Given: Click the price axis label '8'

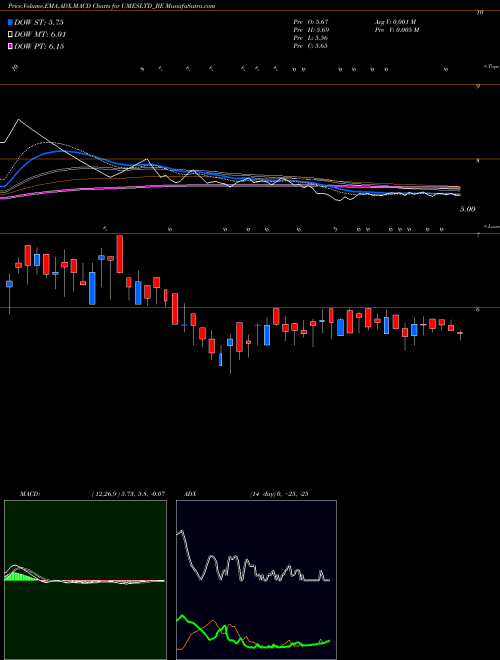Looking at the screenshot, I should [x=478, y=161].
